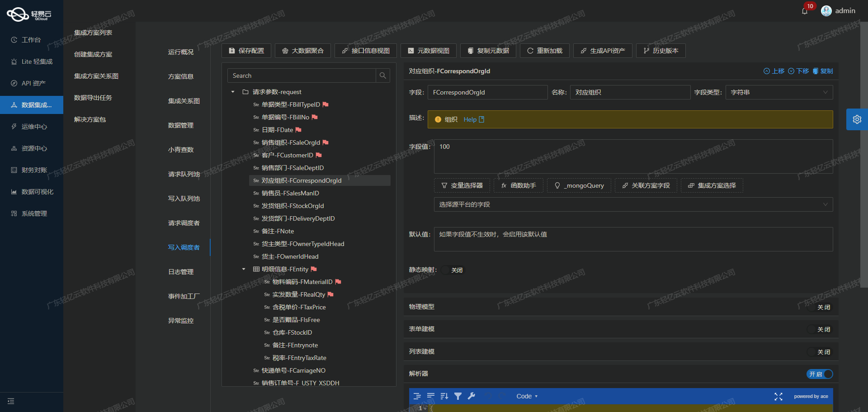The height and width of the screenshot is (412, 868).
Task: Switch to the 请求调度者 tab
Action: (x=184, y=223)
